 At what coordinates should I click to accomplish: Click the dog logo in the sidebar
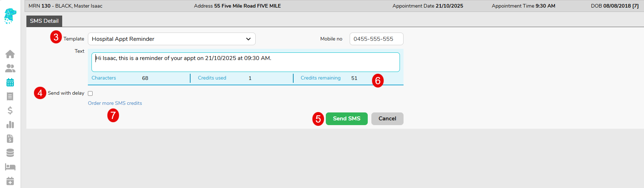[x=10, y=16]
